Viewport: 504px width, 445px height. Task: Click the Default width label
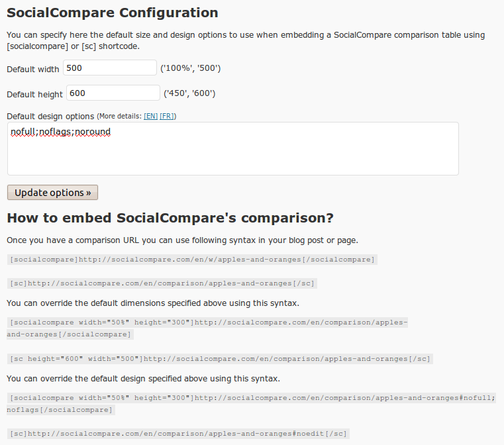click(x=33, y=69)
